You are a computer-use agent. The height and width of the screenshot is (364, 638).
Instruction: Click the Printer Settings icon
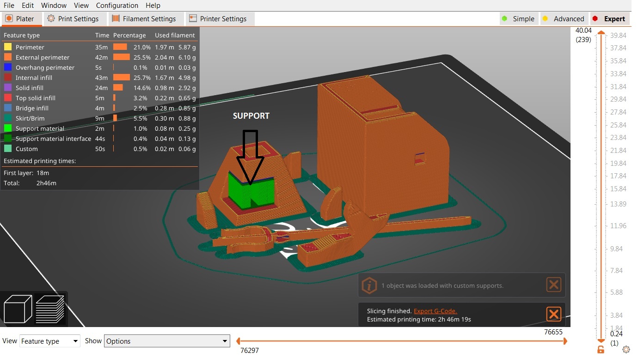tap(193, 19)
